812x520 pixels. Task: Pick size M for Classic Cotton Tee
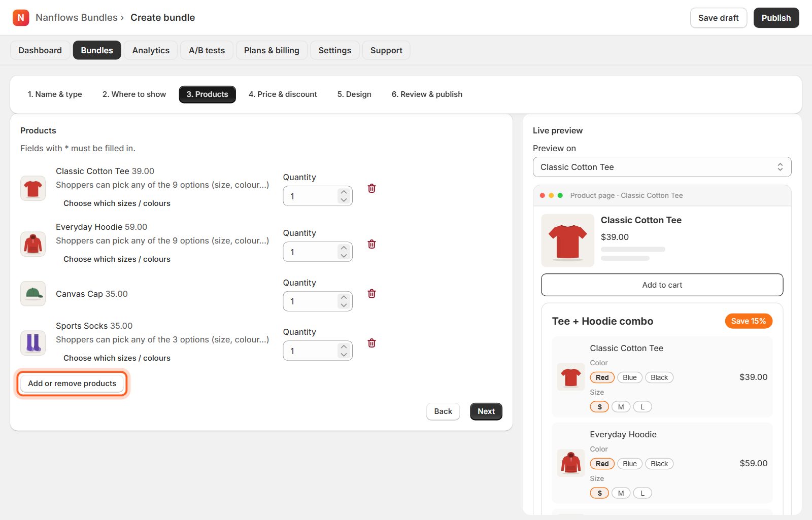point(621,407)
